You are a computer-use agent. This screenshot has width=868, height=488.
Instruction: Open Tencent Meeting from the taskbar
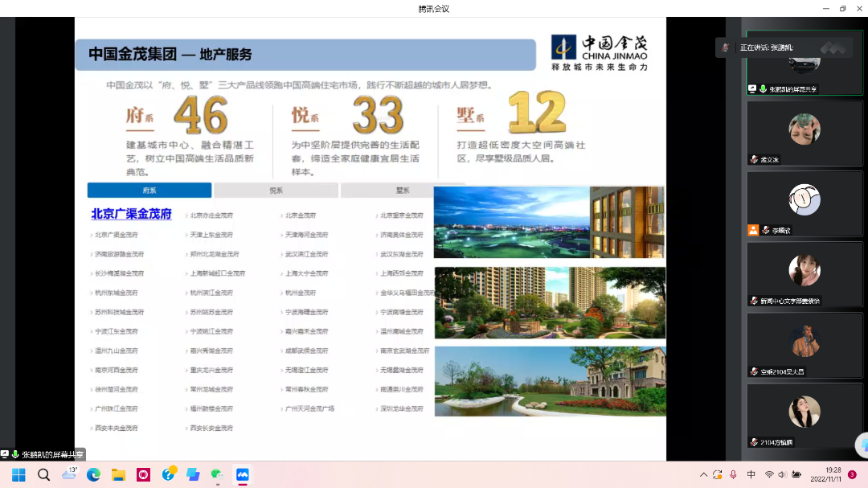pyautogui.click(x=242, y=474)
